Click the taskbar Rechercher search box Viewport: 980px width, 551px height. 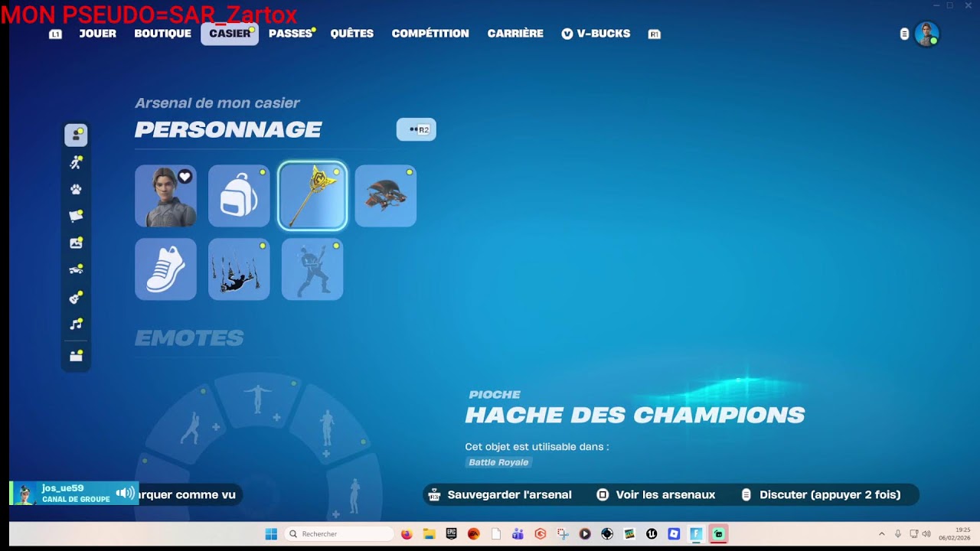pyautogui.click(x=339, y=534)
